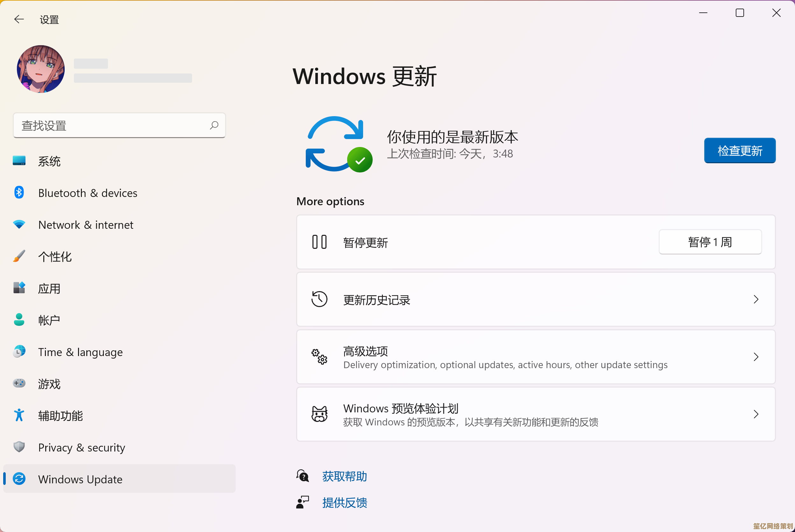Click the Windows Insider cat icon

point(319,414)
